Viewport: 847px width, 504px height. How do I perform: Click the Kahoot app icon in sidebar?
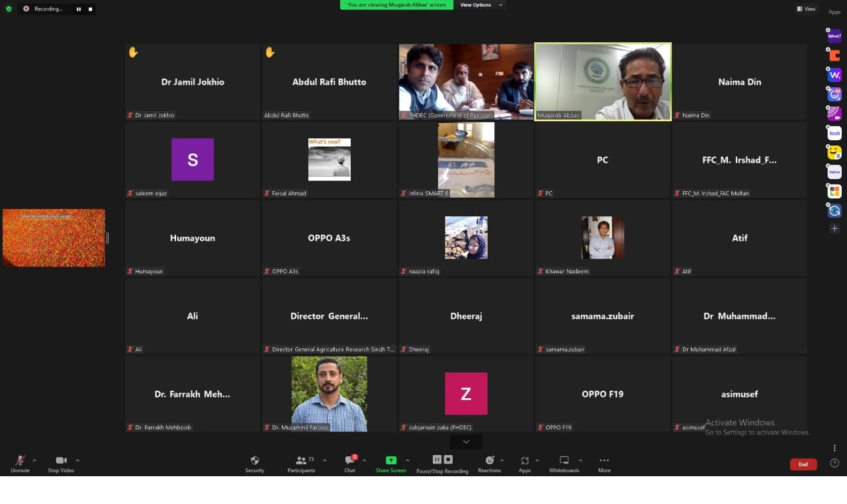(x=834, y=36)
